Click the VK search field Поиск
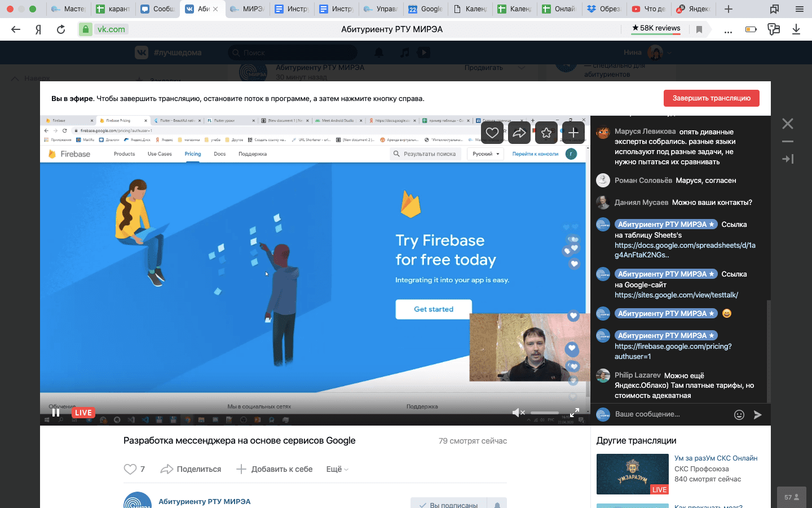 pos(293,52)
